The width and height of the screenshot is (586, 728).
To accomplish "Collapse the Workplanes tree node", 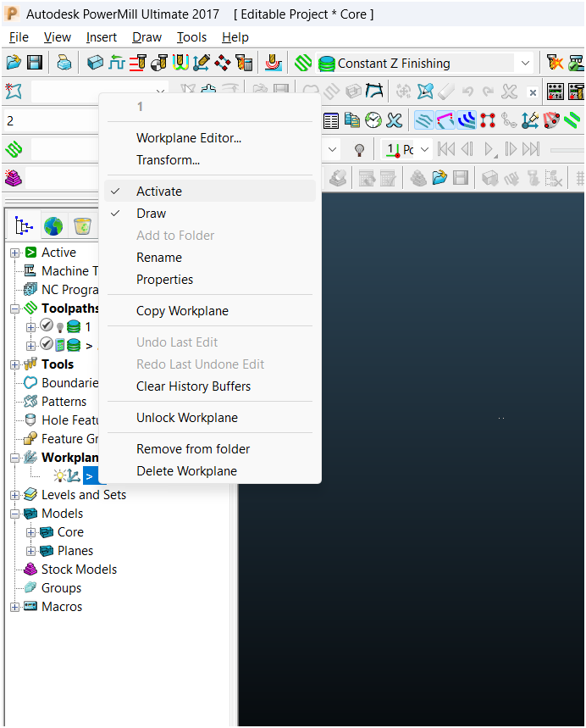I will point(15,458).
